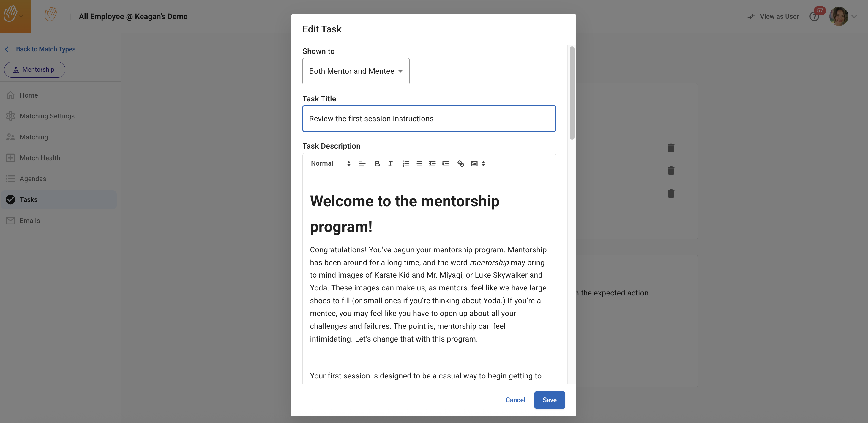Insert a numbered list
868x423 pixels.
(406, 163)
